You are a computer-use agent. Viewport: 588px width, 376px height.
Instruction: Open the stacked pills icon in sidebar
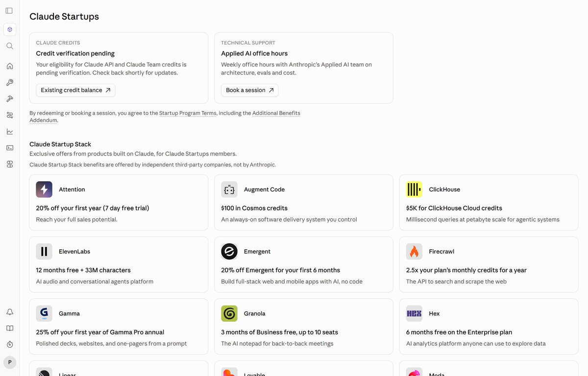tap(10, 164)
